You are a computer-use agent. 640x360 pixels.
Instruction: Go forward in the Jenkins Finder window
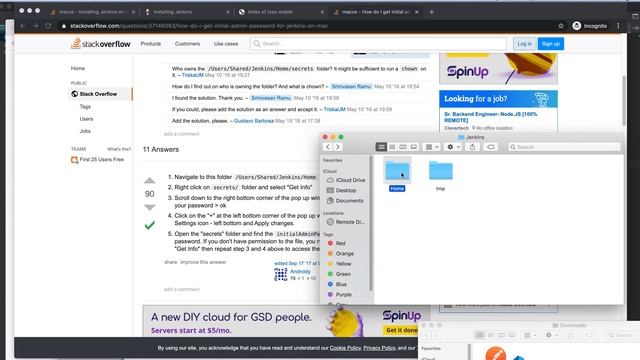point(338,147)
